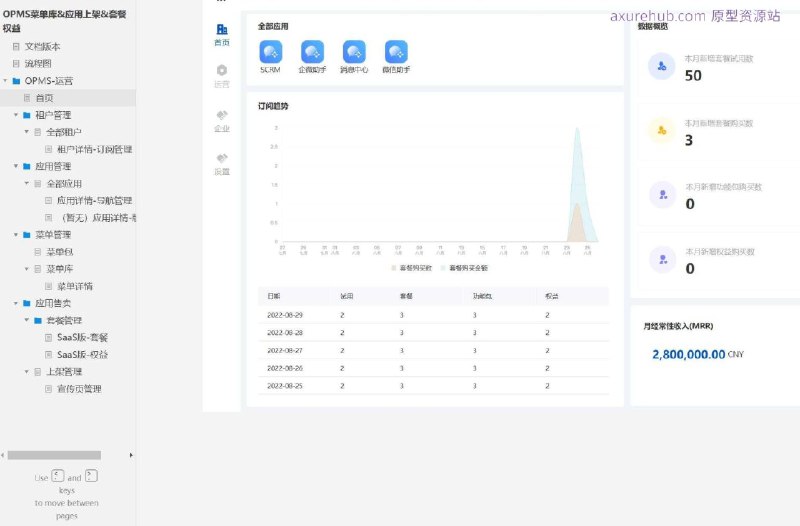800x526 pixels.
Task: Click the user icon beside value 50
Action: click(662, 66)
